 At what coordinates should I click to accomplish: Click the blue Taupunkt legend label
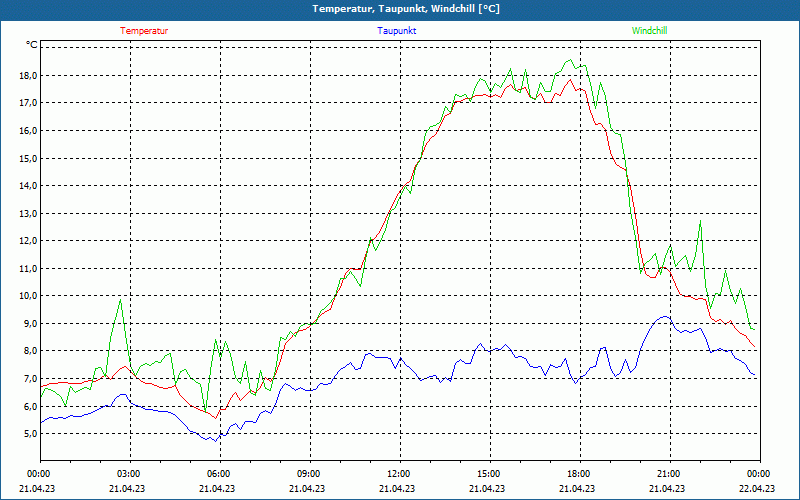pyautogui.click(x=397, y=31)
